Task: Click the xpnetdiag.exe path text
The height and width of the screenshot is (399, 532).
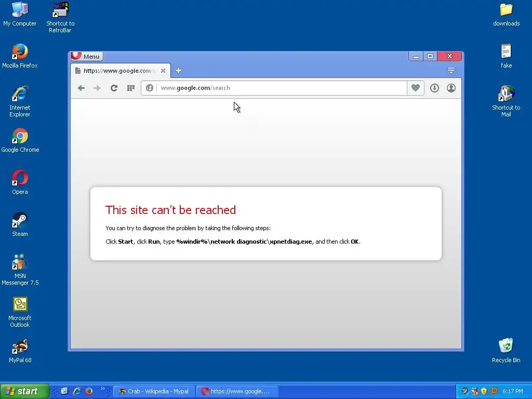Action: click(x=244, y=242)
